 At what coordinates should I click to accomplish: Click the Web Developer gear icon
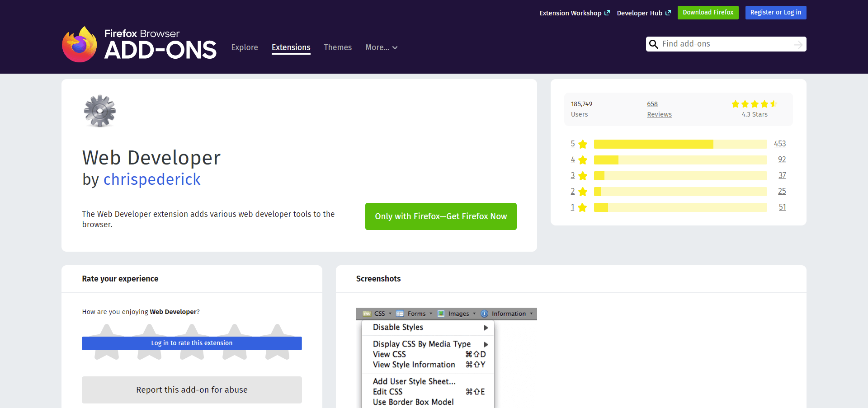[100, 111]
